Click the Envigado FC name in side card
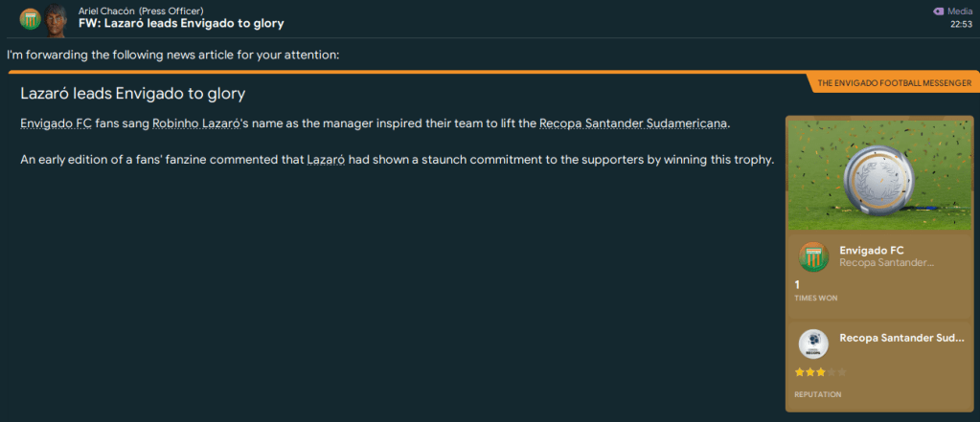This screenshot has height=422, width=980. [871, 250]
